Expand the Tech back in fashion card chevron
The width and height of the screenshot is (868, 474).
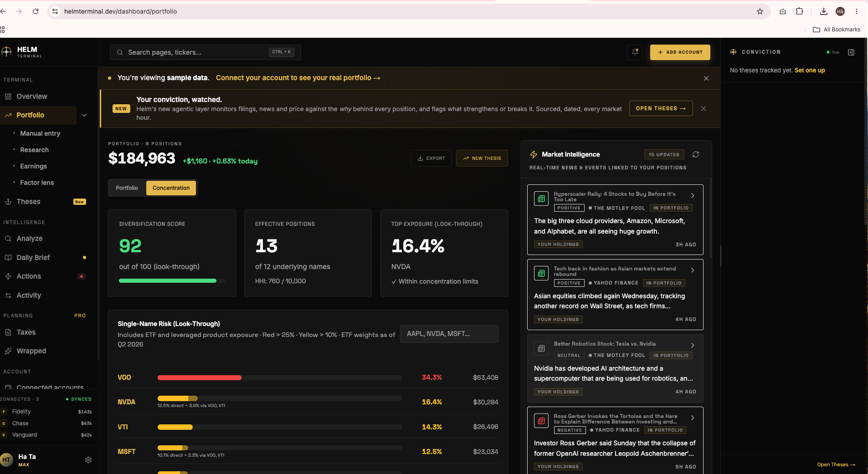tap(693, 270)
